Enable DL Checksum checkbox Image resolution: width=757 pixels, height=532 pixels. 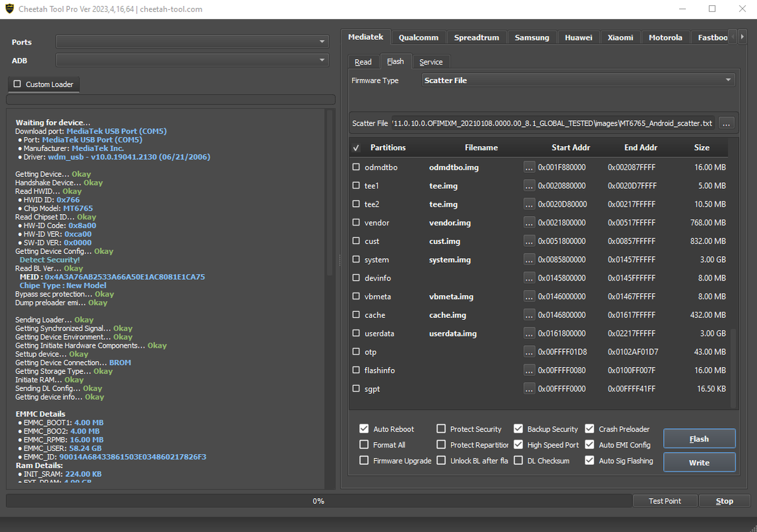(x=518, y=461)
